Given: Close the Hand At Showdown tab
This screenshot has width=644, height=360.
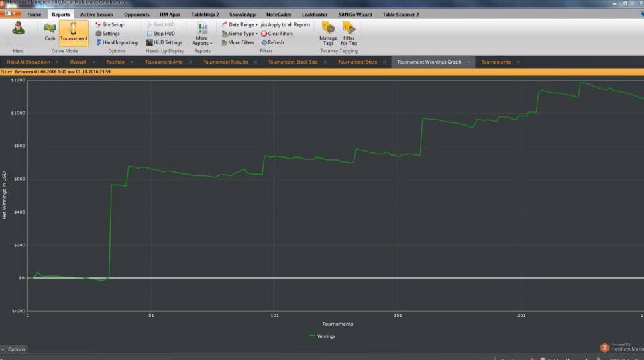Looking at the screenshot, I should click(57, 62).
